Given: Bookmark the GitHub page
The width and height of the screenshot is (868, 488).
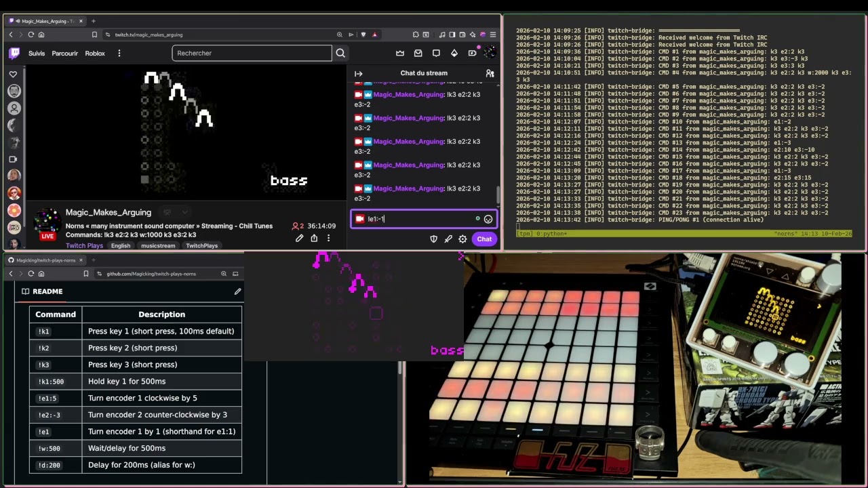Looking at the screenshot, I should (86, 274).
